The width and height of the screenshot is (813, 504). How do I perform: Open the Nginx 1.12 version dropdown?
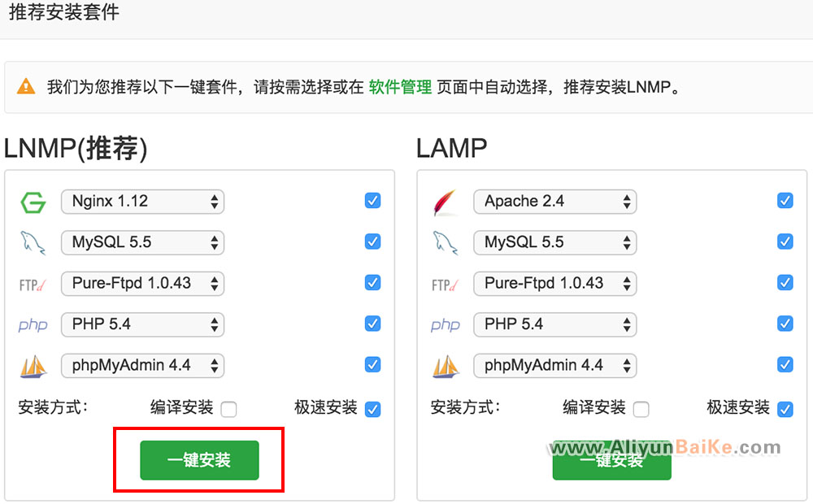tap(142, 202)
